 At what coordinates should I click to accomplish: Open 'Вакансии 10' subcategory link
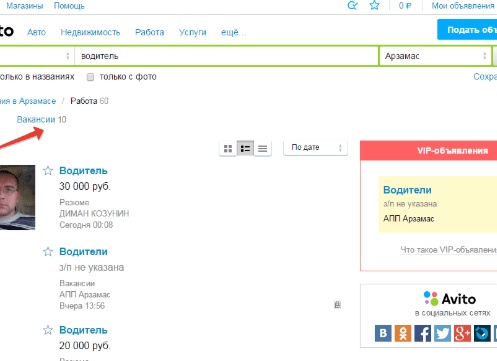pyautogui.click(x=41, y=119)
